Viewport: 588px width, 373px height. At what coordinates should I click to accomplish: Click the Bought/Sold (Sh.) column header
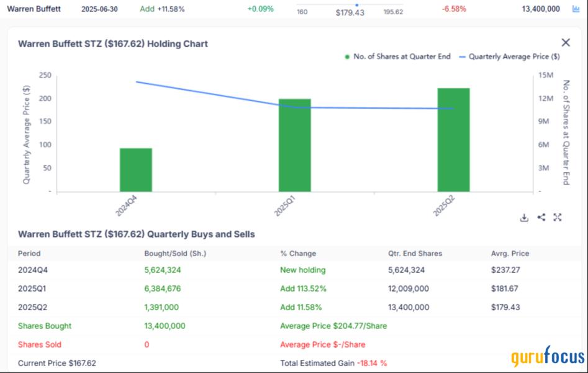(x=175, y=254)
